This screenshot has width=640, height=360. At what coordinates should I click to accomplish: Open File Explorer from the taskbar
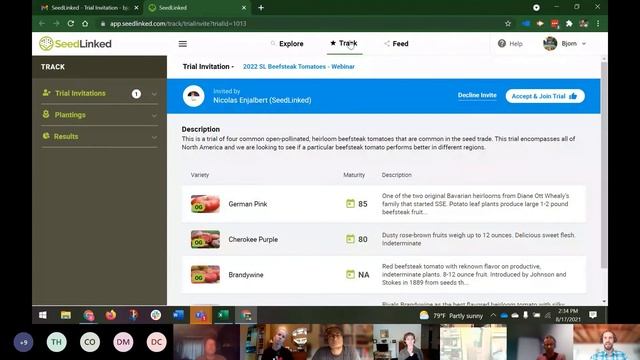66,315
